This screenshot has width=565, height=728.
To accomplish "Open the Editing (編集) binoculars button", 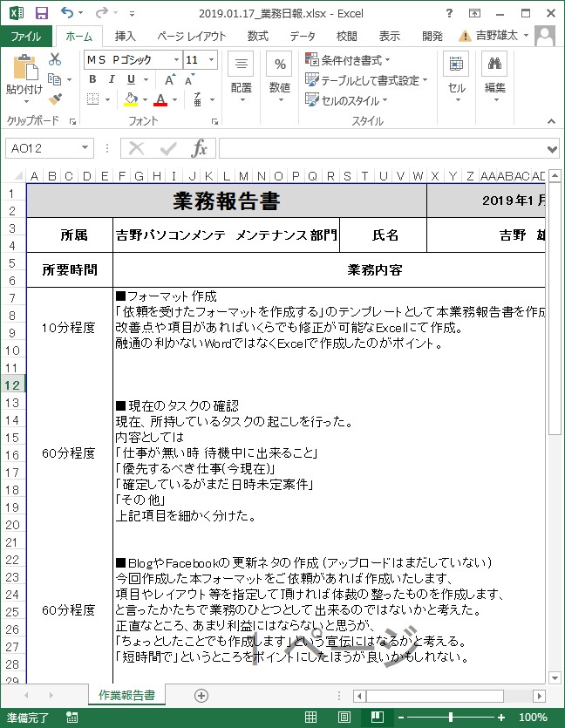I will pyautogui.click(x=495, y=77).
